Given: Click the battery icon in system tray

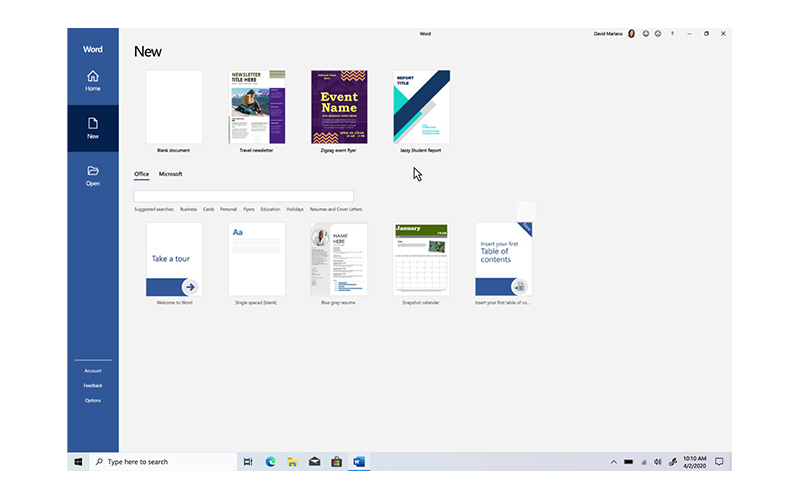Looking at the screenshot, I should click(629, 462).
